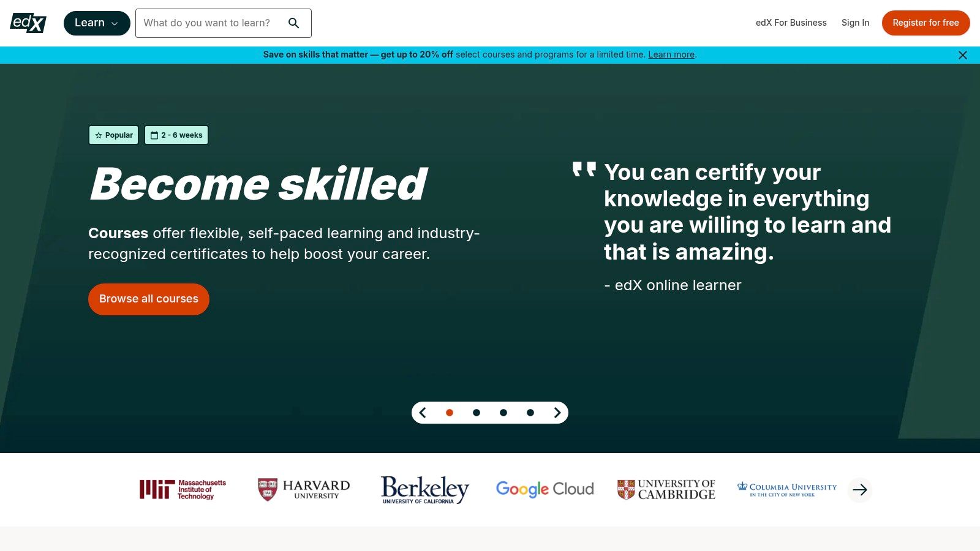Open the Harvard University logo
The image size is (980, 551).
click(304, 489)
